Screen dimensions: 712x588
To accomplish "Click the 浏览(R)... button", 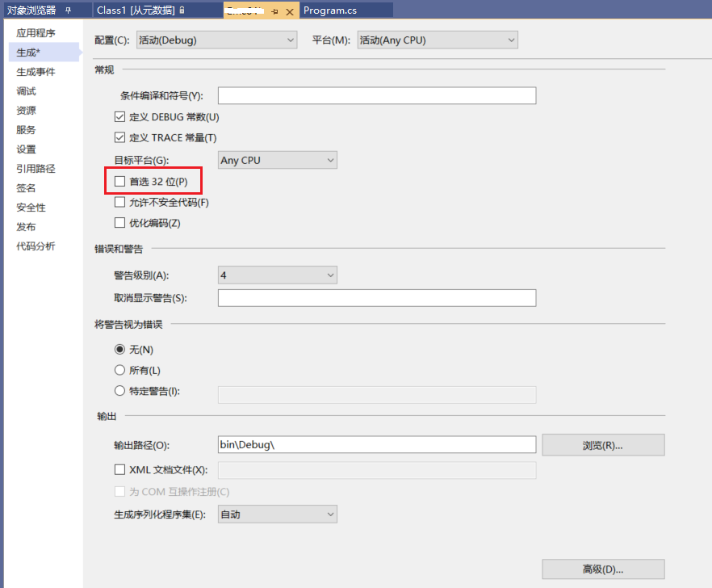I will click(603, 445).
